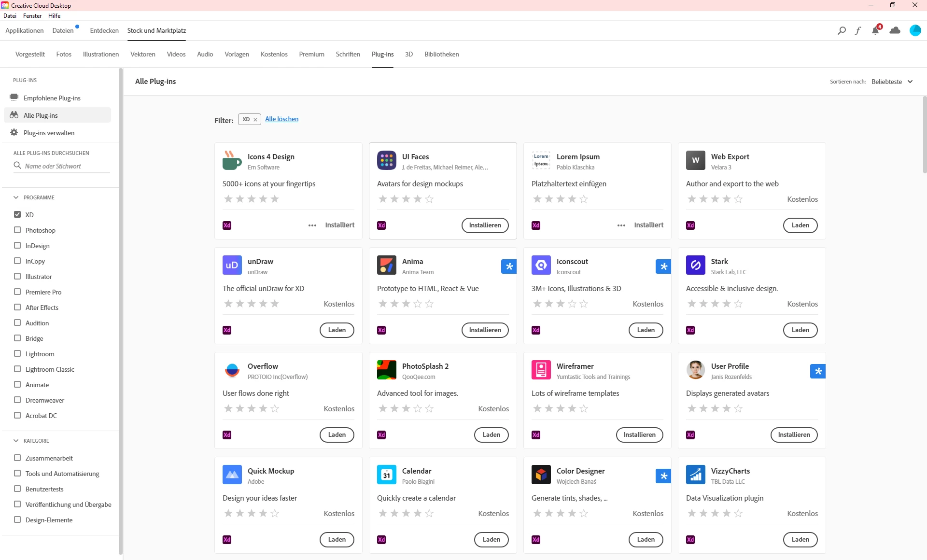
Task: Collapse the PROGRAMME section
Action: (16, 197)
